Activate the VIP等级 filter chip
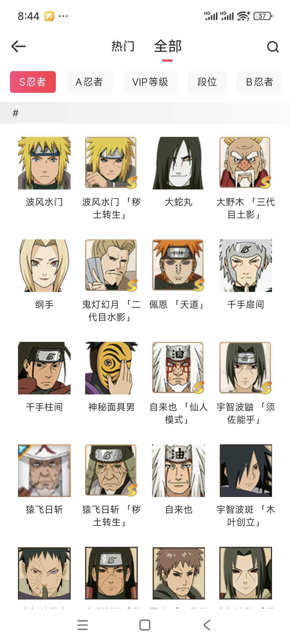This screenshot has width=290, height=644. 150,82
